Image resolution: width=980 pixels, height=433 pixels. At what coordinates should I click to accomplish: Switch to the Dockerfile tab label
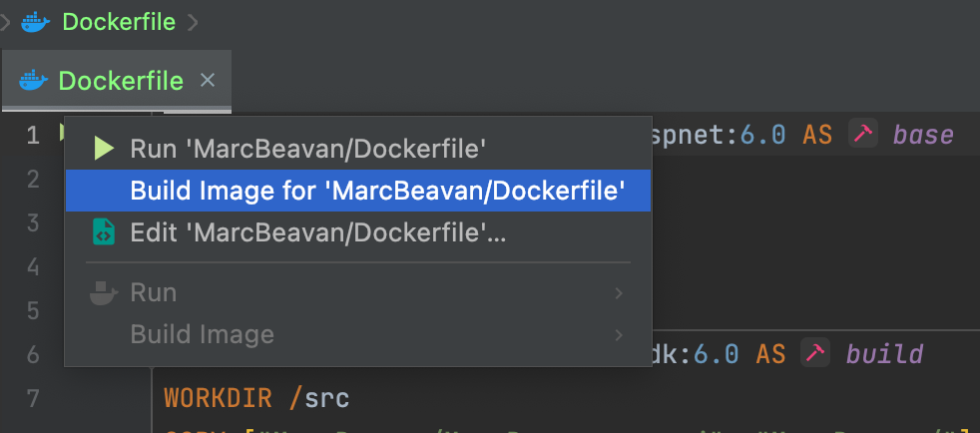(121, 81)
